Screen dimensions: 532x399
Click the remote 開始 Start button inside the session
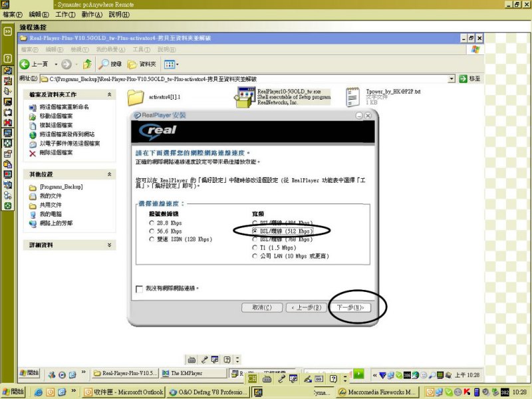[29, 373]
